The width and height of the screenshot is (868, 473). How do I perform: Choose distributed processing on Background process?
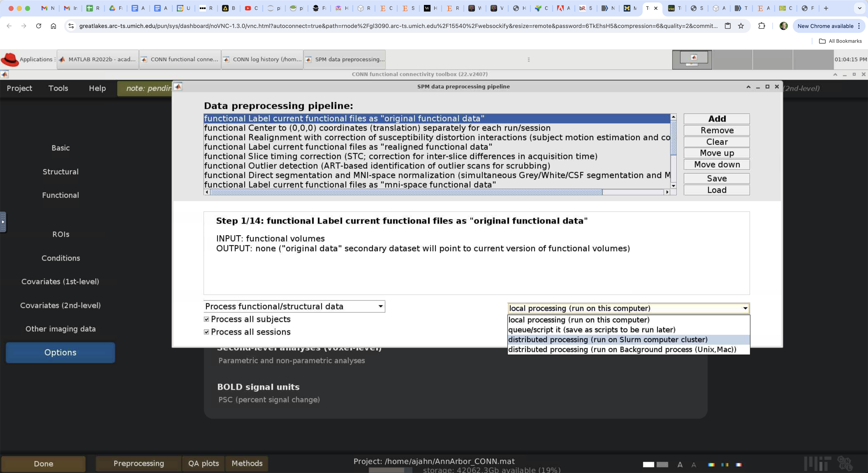pos(628,350)
